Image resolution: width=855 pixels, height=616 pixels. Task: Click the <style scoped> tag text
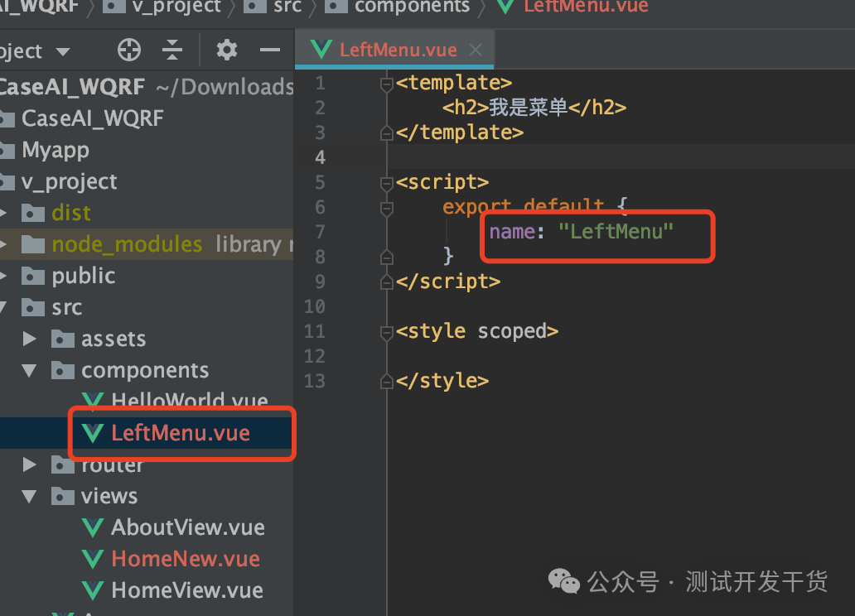(x=477, y=331)
